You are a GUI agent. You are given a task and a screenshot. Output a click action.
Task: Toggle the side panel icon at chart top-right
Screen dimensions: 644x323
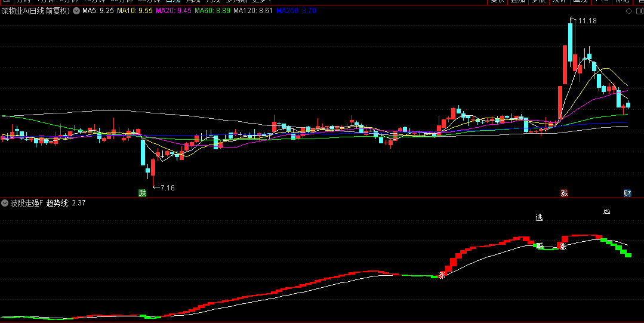click(638, 11)
